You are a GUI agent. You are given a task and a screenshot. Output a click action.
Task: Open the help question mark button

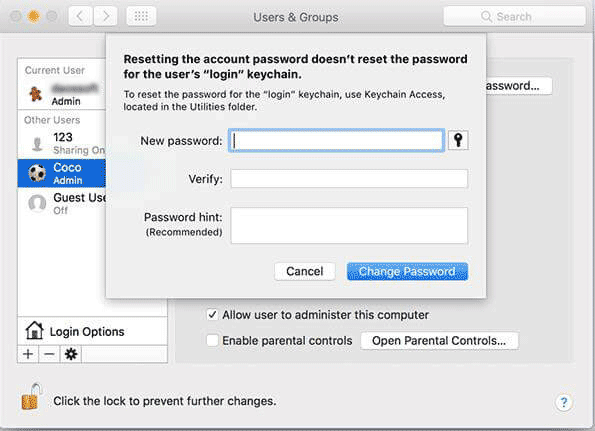click(x=564, y=402)
